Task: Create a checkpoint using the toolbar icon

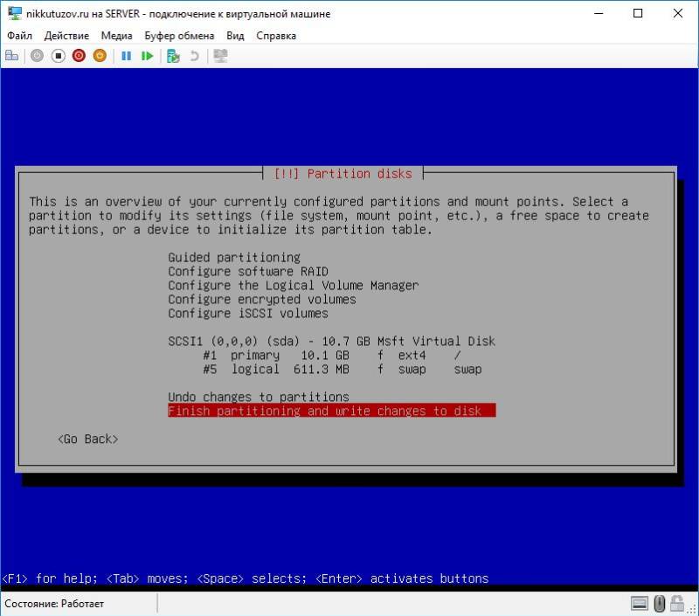Action: 173,56
